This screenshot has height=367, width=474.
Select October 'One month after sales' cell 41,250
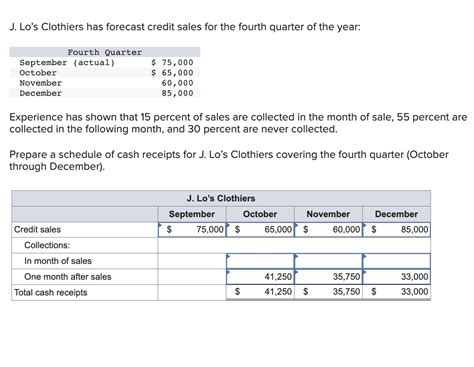260,277
